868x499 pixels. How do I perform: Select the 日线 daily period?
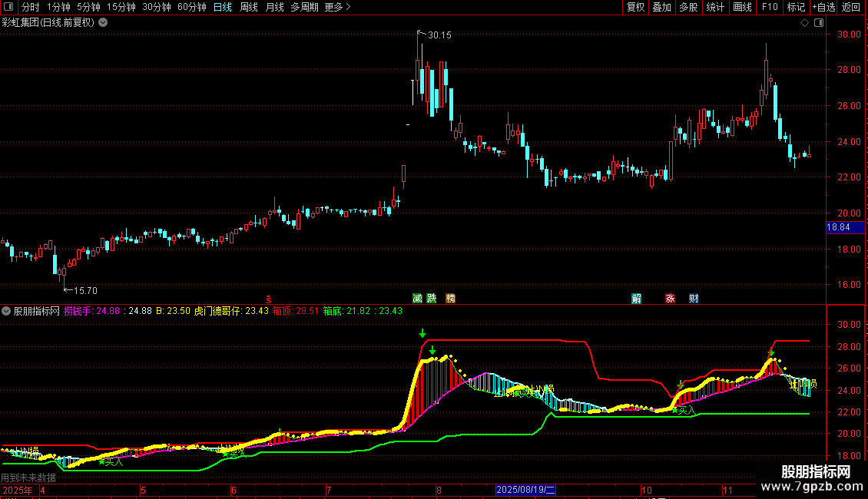(223, 7)
